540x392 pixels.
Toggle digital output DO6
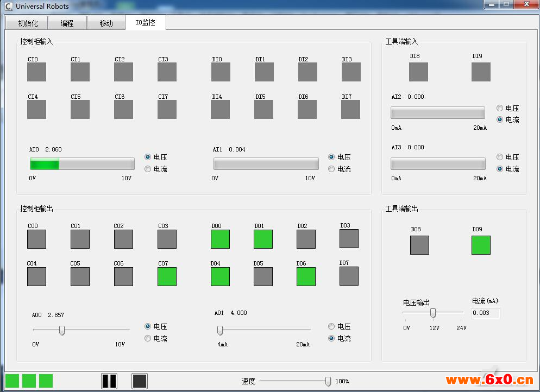point(306,277)
